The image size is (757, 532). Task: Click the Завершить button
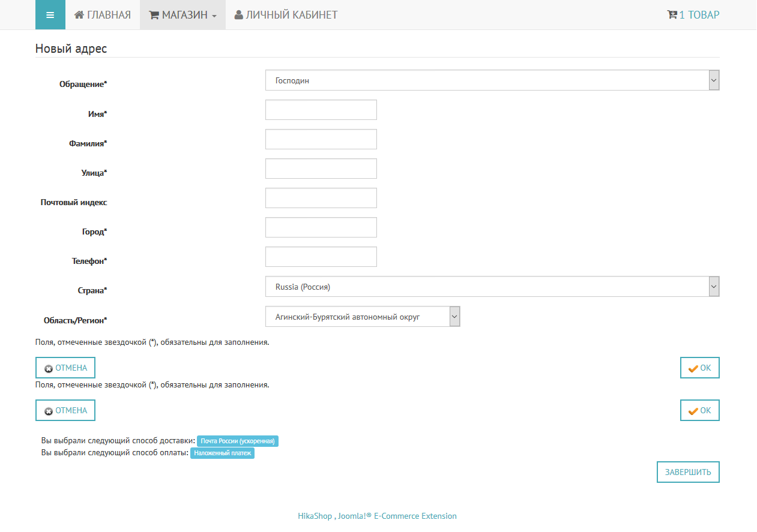pyautogui.click(x=688, y=472)
